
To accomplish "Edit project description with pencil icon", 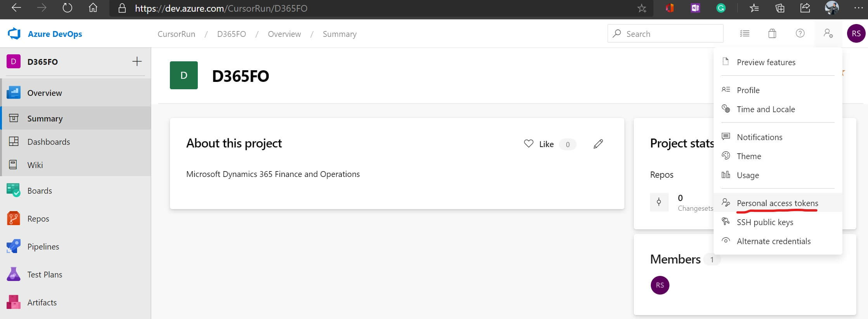I will pyautogui.click(x=598, y=144).
